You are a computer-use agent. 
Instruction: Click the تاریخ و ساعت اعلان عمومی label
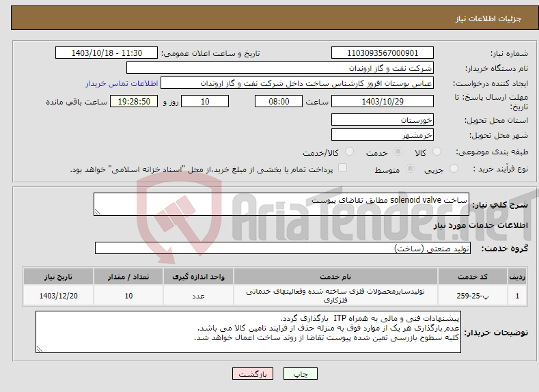[210, 53]
